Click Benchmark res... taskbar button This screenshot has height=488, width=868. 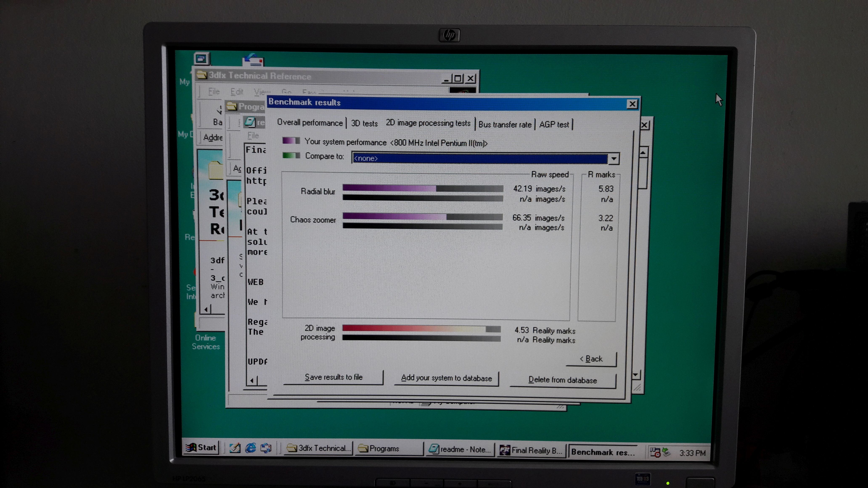[603, 452]
